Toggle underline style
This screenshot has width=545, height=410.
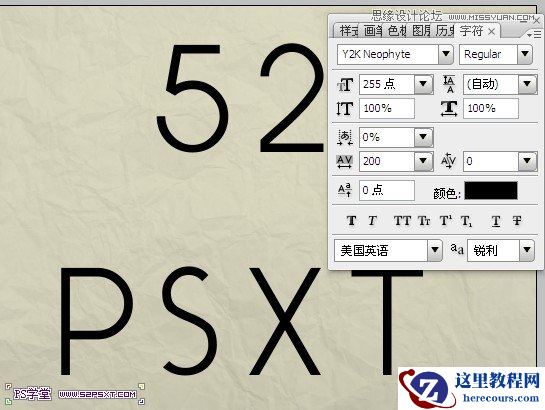coord(496,221)
